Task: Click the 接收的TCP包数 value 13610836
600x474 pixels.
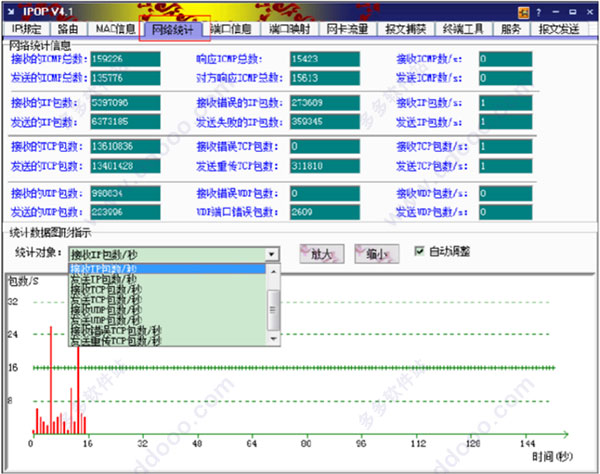Action: (x=125, y=147)
